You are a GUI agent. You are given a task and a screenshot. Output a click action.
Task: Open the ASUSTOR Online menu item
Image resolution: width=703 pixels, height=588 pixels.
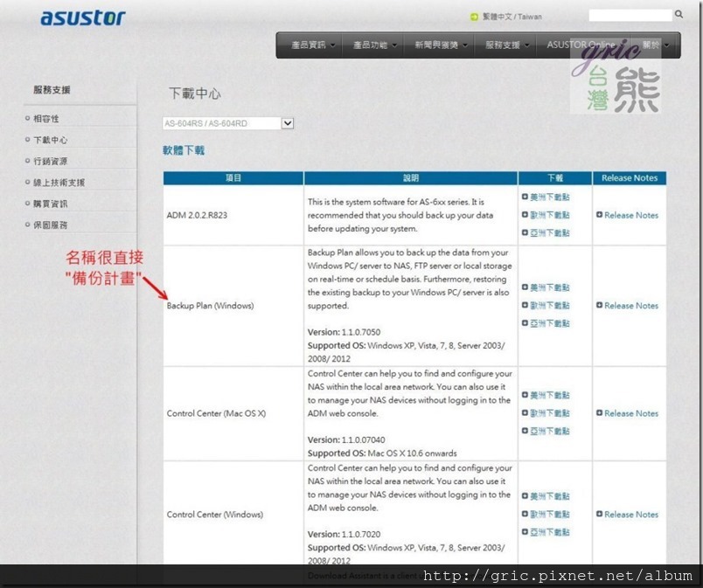pos(581,45)
